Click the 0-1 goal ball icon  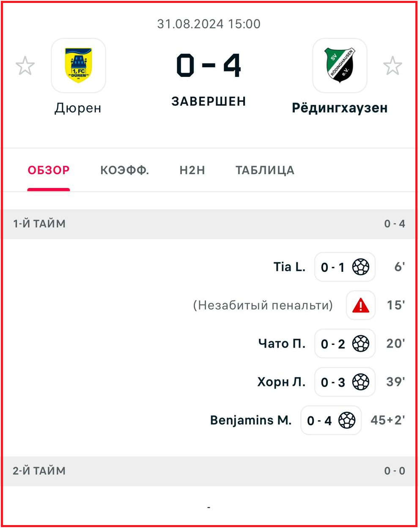pos(361,267)
